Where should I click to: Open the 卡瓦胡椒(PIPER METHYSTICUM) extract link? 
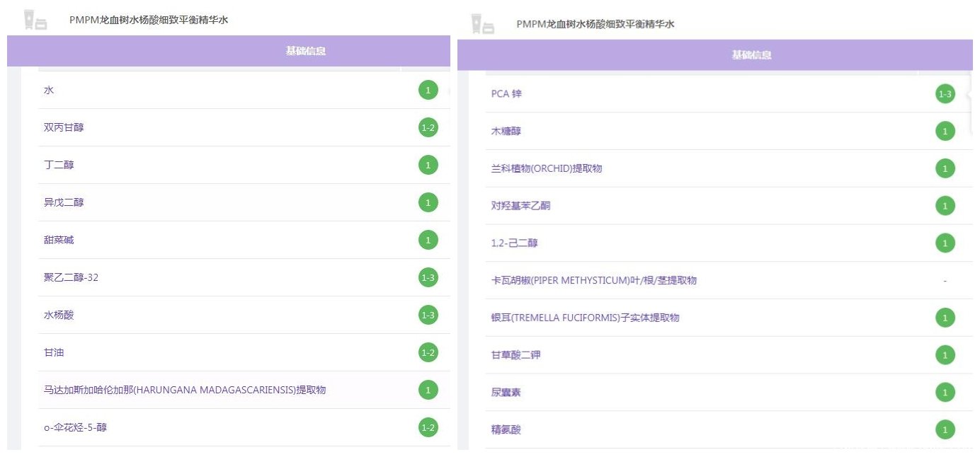pyautogui.click(x=594, y=281)
